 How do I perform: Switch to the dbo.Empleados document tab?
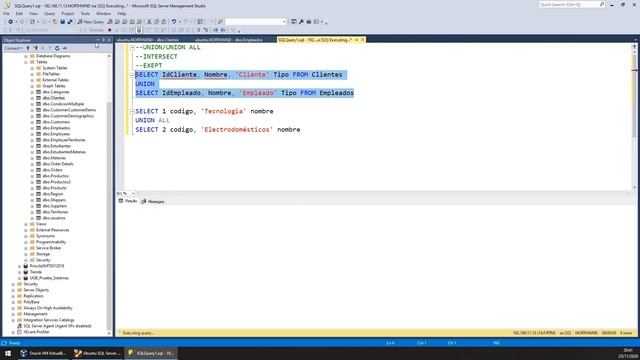coord(229,40)
